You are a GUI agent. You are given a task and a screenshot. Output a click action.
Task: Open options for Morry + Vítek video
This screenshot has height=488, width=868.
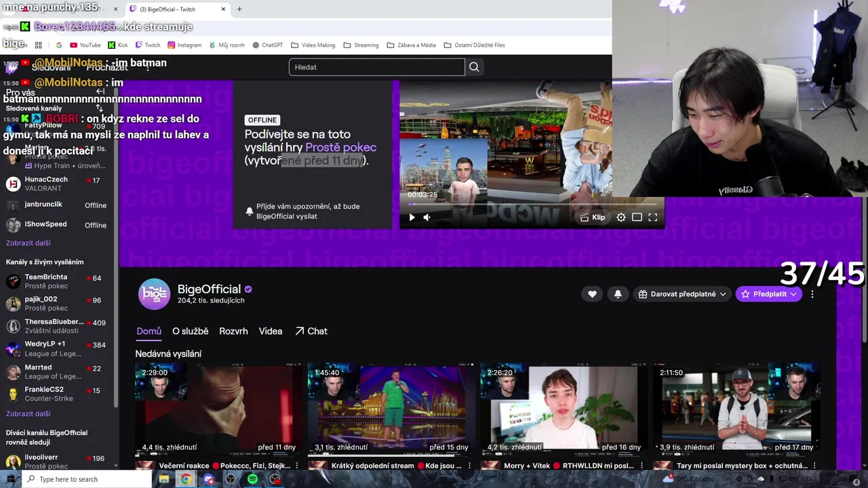(642, 466)
